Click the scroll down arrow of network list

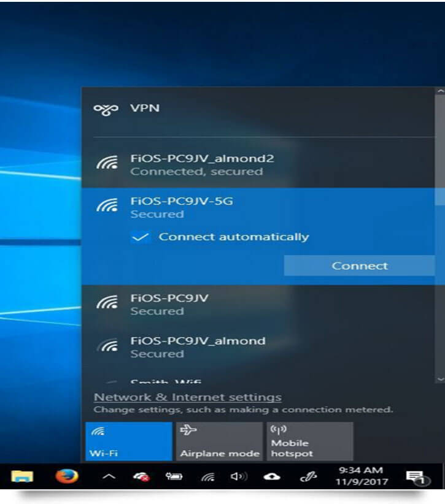(x=440, y=380)
